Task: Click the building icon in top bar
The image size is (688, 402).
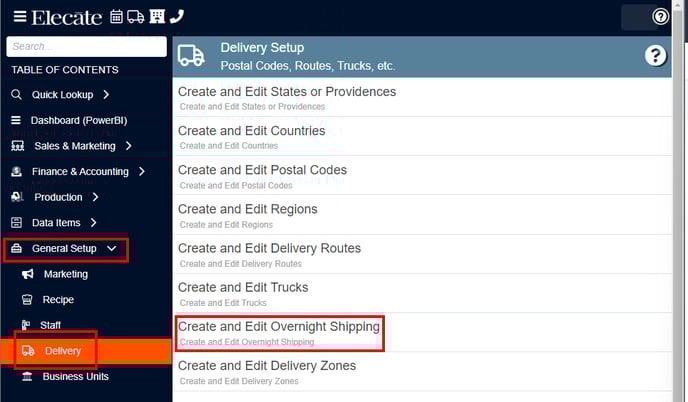Action: pyautogui.click(x=157, y=17)
